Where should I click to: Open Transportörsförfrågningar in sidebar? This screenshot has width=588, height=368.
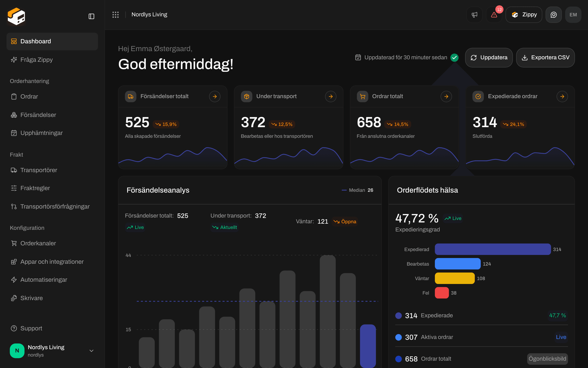(x=52, y=206)
